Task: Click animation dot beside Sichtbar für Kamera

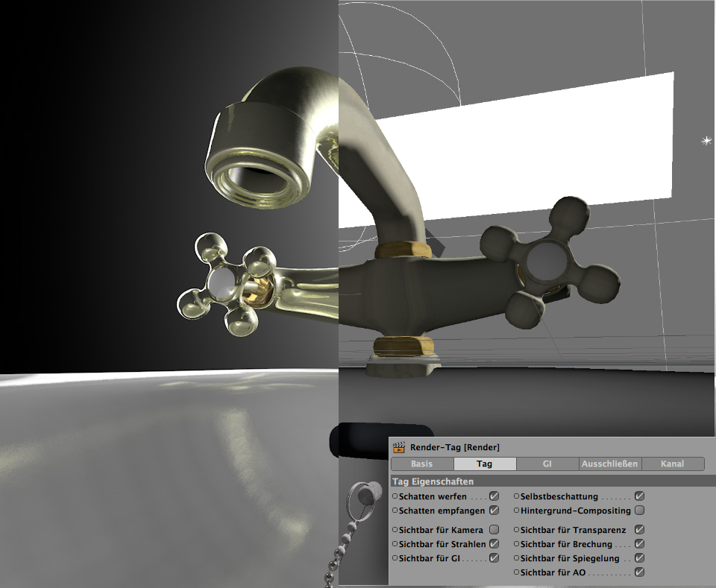Action: (x=395, y=530)
